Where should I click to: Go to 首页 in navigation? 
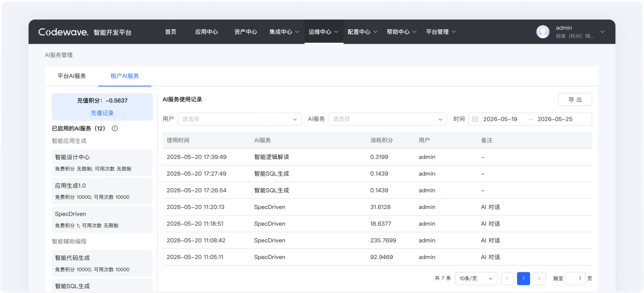click(171, 32)
